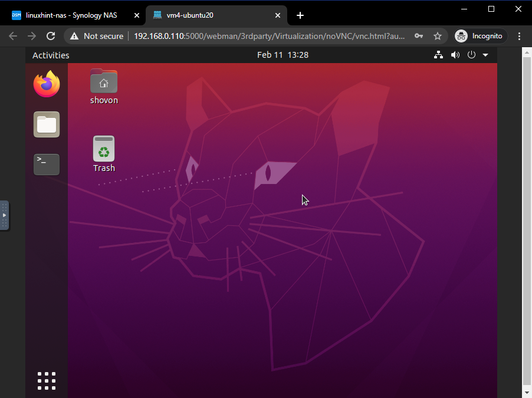Launch Terminal from the dock
Image resolution: width=532 pixels, height=398 pixels.
pyautogui.click(x=47, y=164)
